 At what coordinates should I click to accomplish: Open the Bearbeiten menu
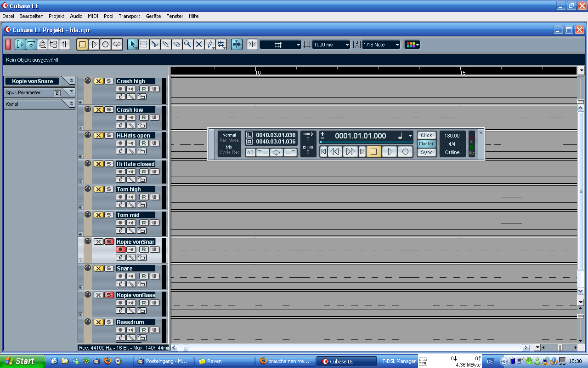click(31, 16)
